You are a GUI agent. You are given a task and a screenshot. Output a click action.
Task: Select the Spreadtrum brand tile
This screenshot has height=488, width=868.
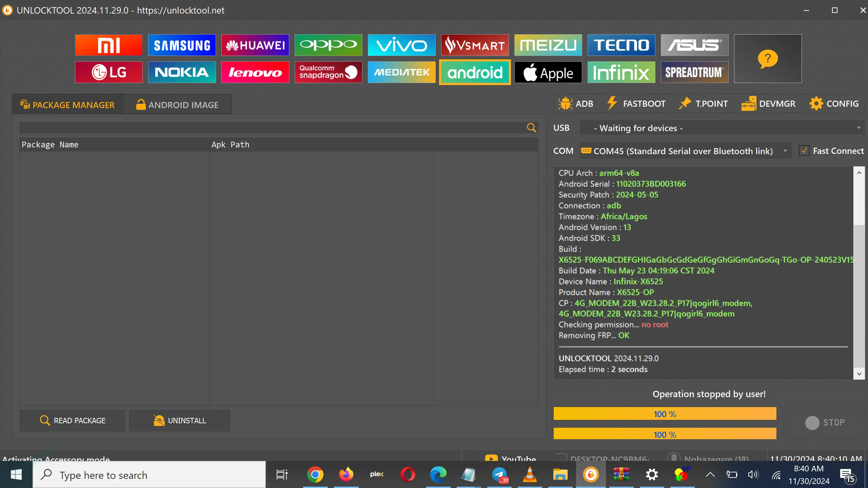(694, 72)
